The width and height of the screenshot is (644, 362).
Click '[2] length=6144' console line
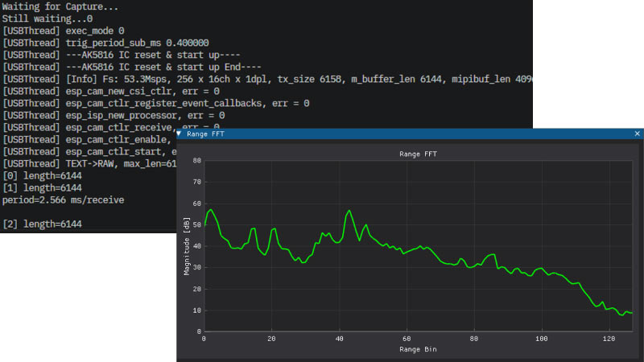pos(42,224)
